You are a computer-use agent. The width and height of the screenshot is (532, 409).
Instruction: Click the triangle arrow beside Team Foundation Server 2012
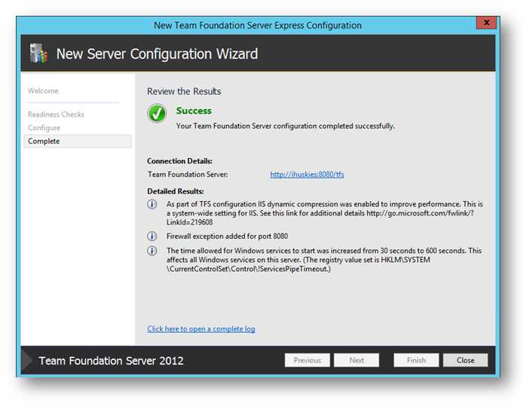tap(26, 360)
